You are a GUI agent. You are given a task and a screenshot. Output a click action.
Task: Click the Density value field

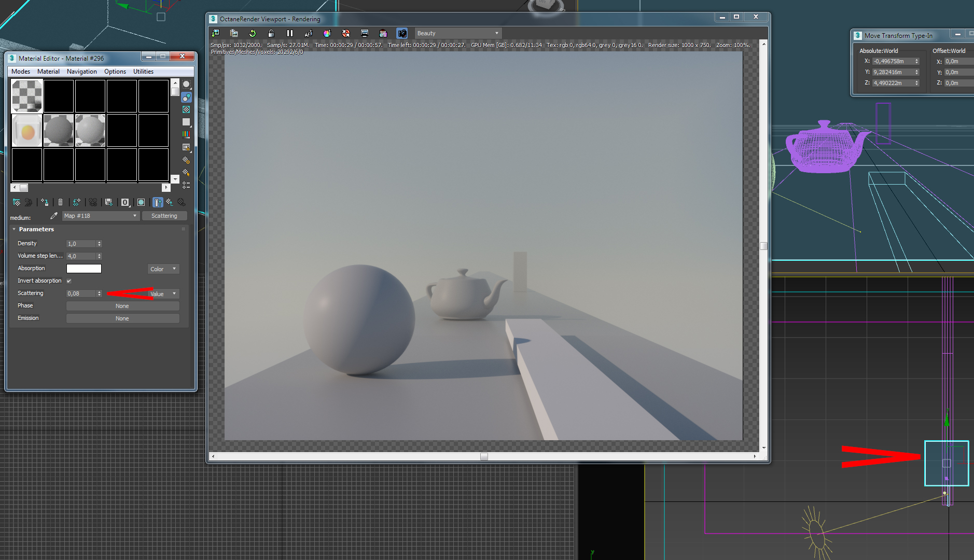pyautogui.click(x=81, y=244)
